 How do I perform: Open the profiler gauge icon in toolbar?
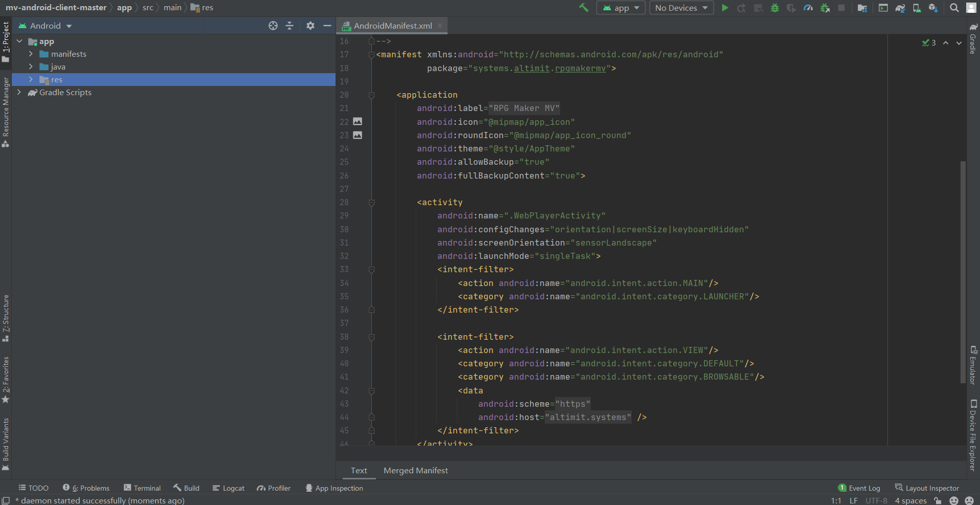808,8
